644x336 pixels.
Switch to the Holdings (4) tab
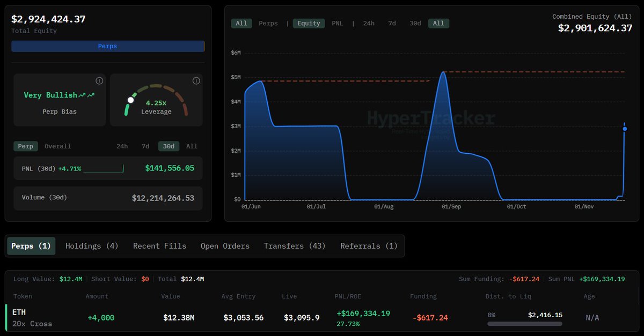[91, 245]
